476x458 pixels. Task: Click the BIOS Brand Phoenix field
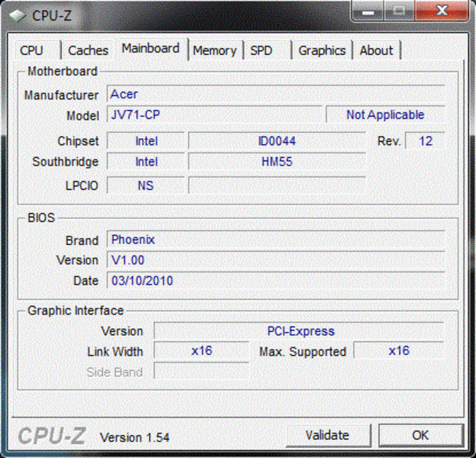276,240
